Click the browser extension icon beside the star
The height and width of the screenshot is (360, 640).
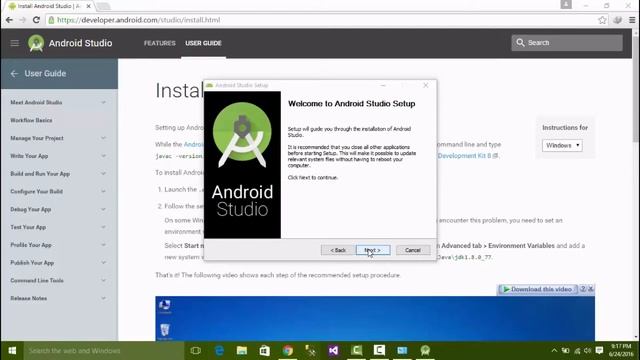tap(617, 20)
